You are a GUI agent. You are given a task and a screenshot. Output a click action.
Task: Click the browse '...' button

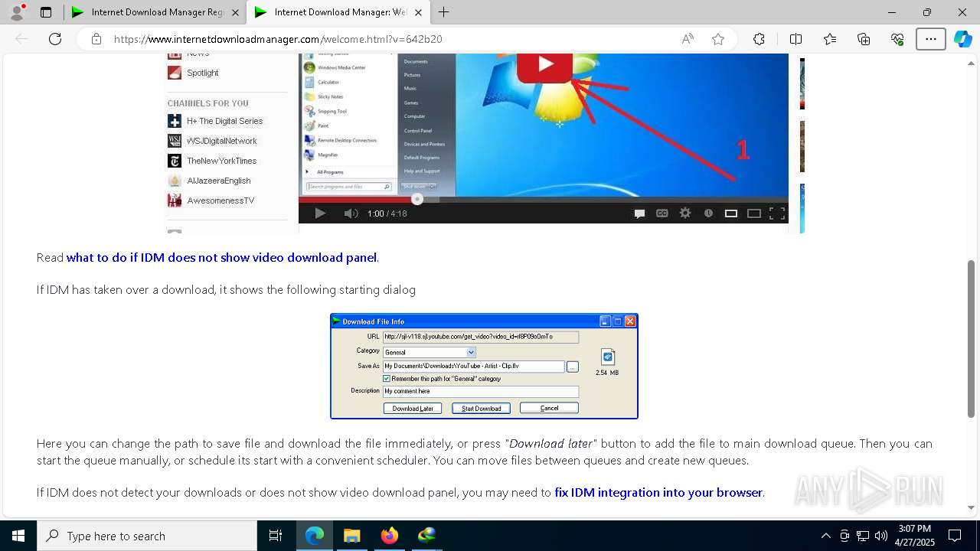(573, 367)
